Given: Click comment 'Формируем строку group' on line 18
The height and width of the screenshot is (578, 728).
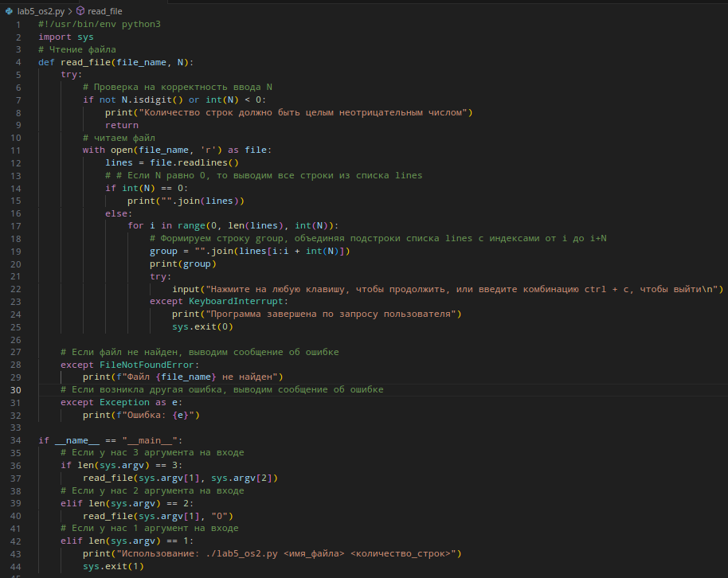Looking at the screenshot, I should (x=222, y=238).
